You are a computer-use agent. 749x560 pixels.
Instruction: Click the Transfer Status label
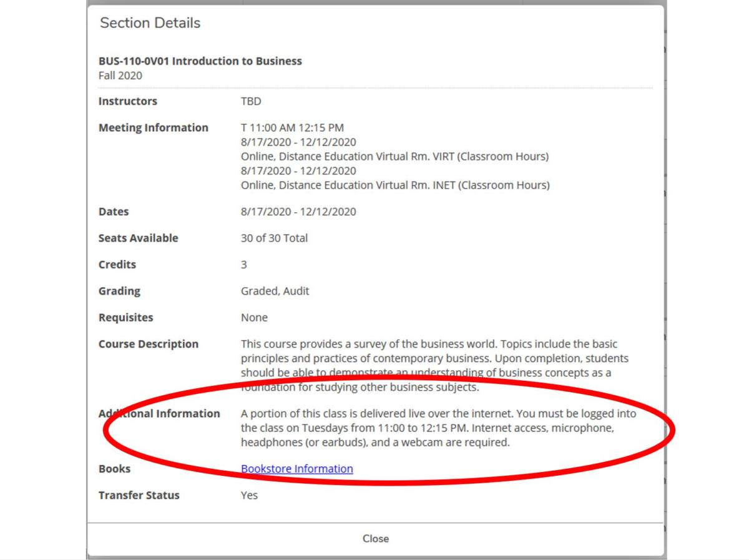pos(139,495)
